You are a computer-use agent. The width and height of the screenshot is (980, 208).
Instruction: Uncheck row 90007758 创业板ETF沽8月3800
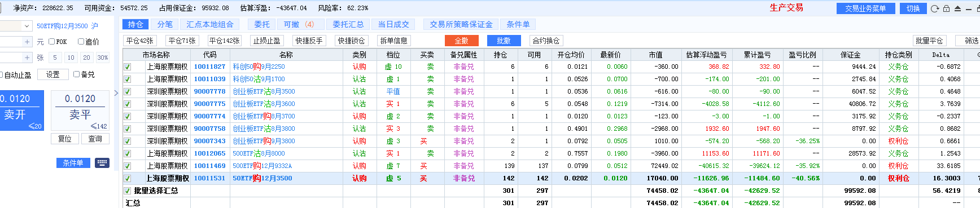coord(128,129)
